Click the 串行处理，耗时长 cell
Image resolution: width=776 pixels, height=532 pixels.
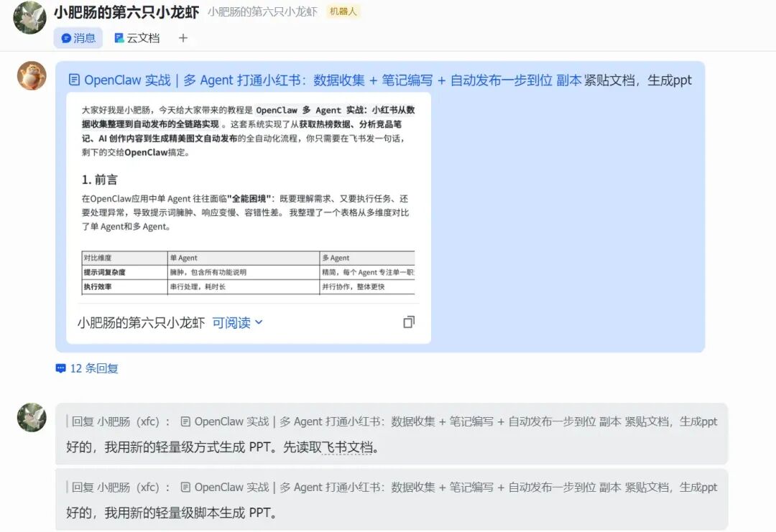pos(244,286)
